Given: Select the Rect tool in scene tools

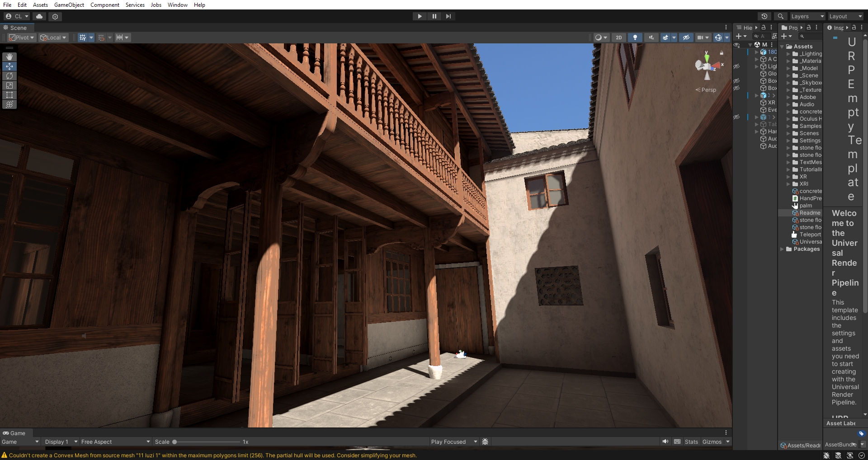Looking at the screenshot, I should 9,95.
